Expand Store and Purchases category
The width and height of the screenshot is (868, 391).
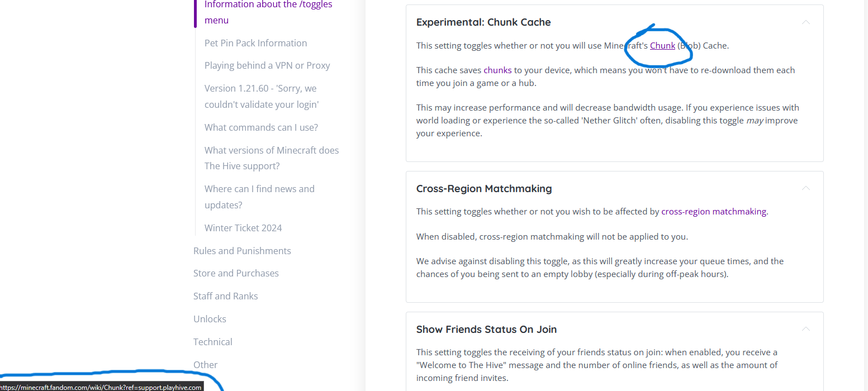[236, 273]
